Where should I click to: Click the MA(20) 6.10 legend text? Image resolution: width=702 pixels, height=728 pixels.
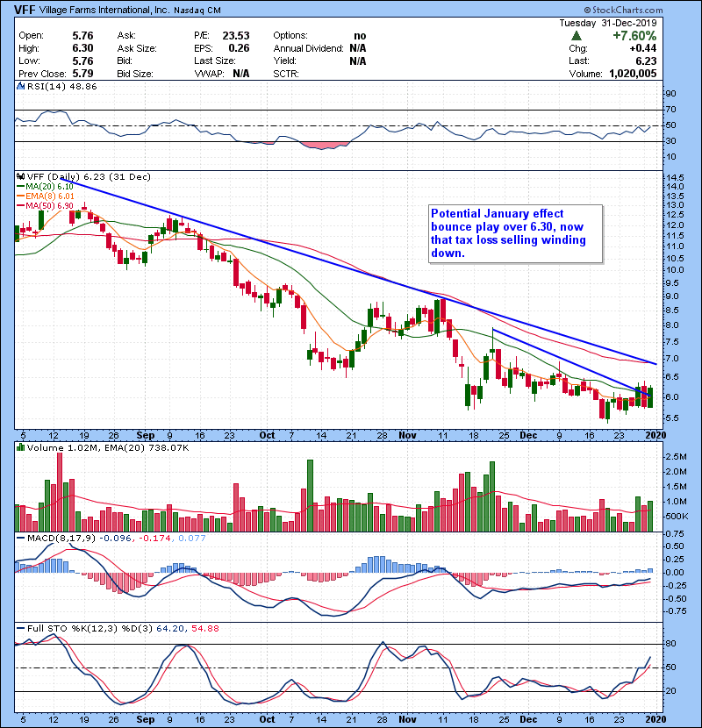click(50, 187)
